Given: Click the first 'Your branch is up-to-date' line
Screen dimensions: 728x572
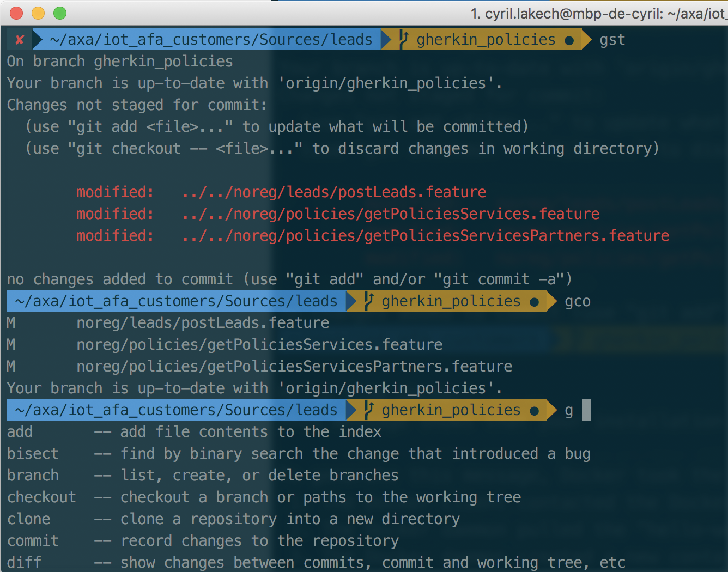Looking at the screenshot, I should [254, 83].
